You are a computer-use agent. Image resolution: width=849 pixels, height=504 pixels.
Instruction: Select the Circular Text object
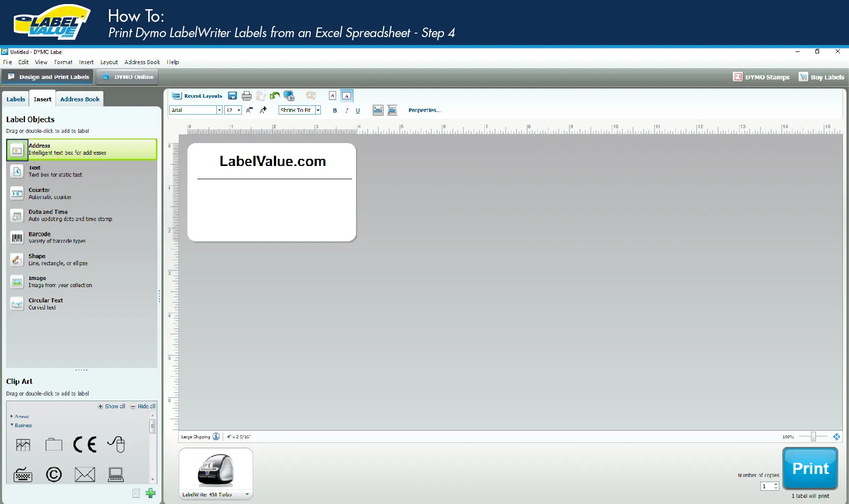81,304
